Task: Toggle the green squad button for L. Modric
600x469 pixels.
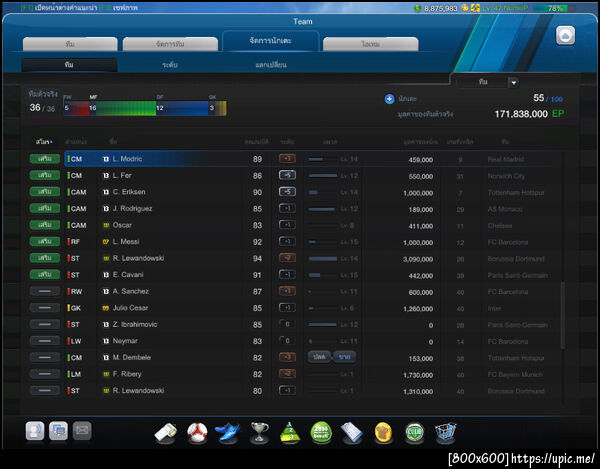Action: 45,159
